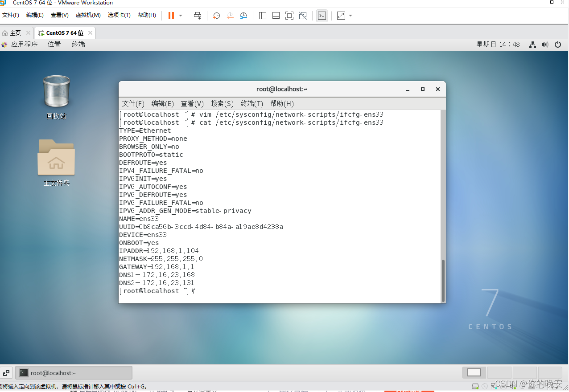Toggle the VMware library sidebar icon
The image size is (569, 392).
263,16
